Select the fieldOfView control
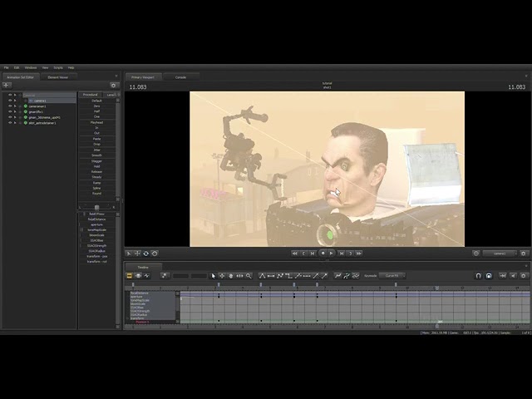 tap(96, 214)
